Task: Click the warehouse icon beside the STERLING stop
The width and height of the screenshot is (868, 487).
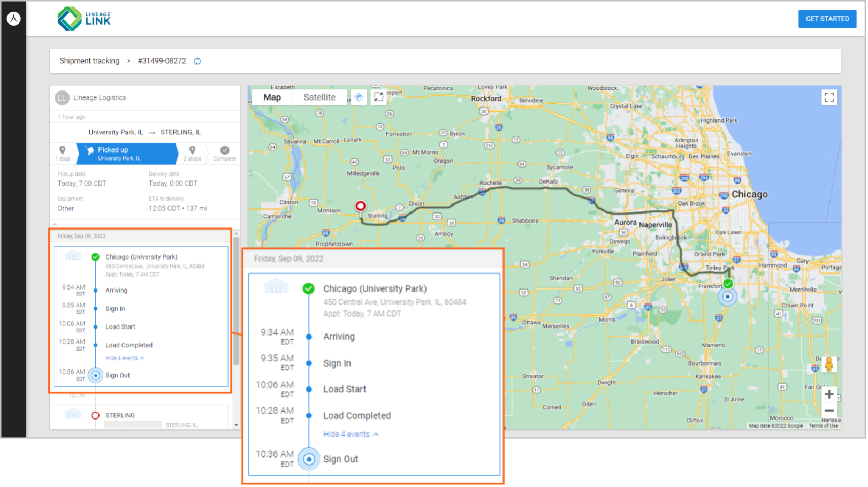Action: [73, 414]
